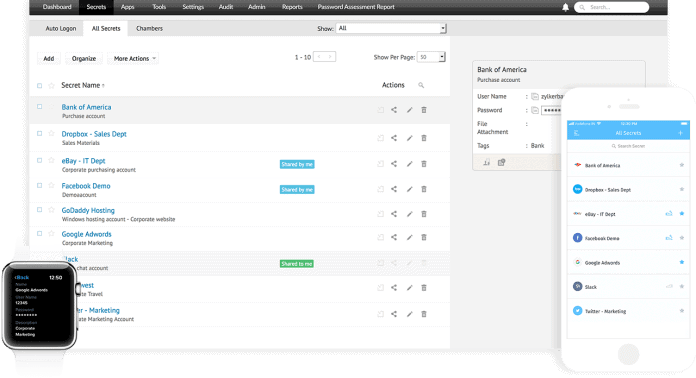Go to next page arrow
Screen dimensions: 696x378
[330, 57]
